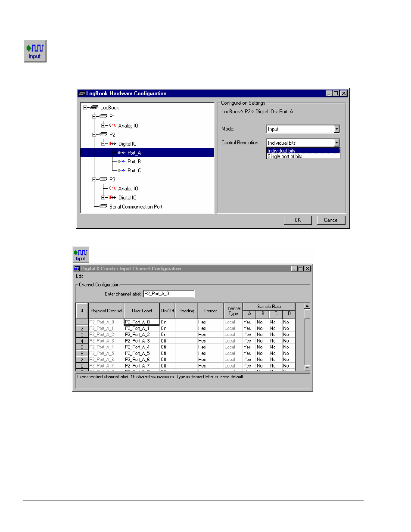
Task: Click Hex format cell in row 6
Action: pos(211,353)
